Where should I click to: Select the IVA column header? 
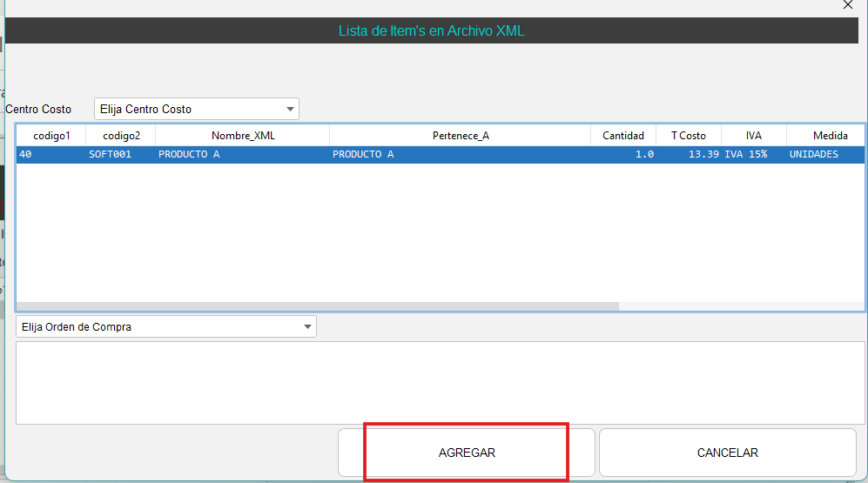point(753,135)
